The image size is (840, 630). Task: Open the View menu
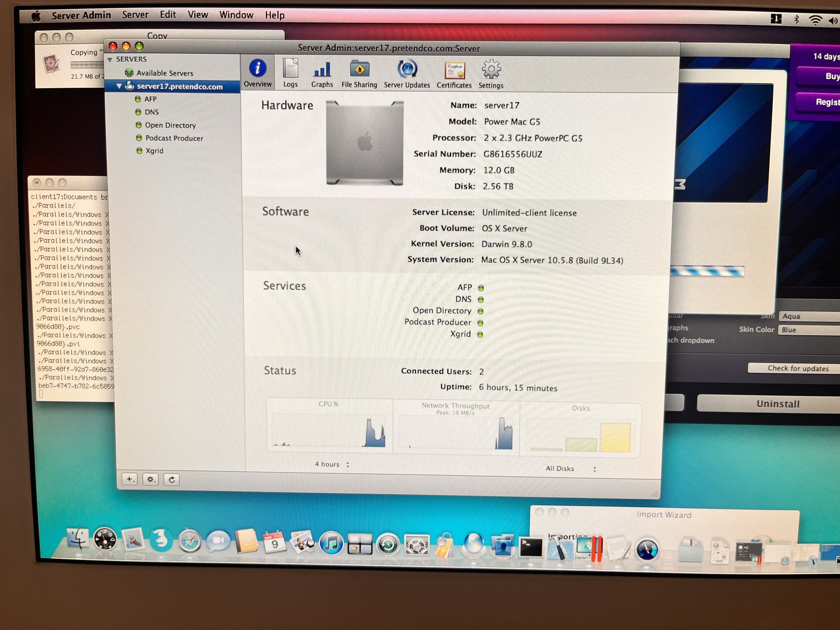[197, 15]
